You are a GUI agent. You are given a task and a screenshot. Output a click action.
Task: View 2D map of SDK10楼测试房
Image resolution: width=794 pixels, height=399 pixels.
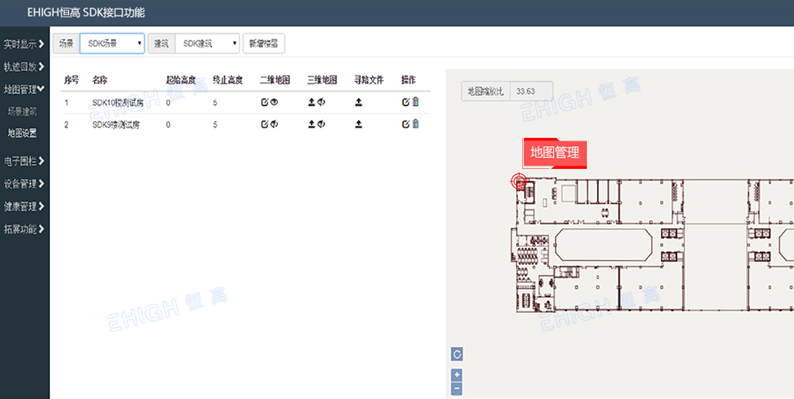274,102
